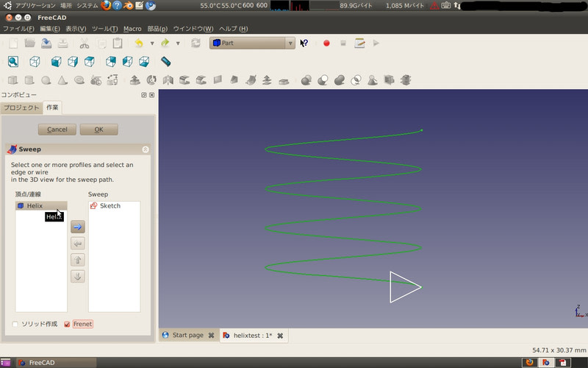The width and height of the screenshot is (588, 368).
Task: Click the Save document icon
Action: click(x=46, y=43)
